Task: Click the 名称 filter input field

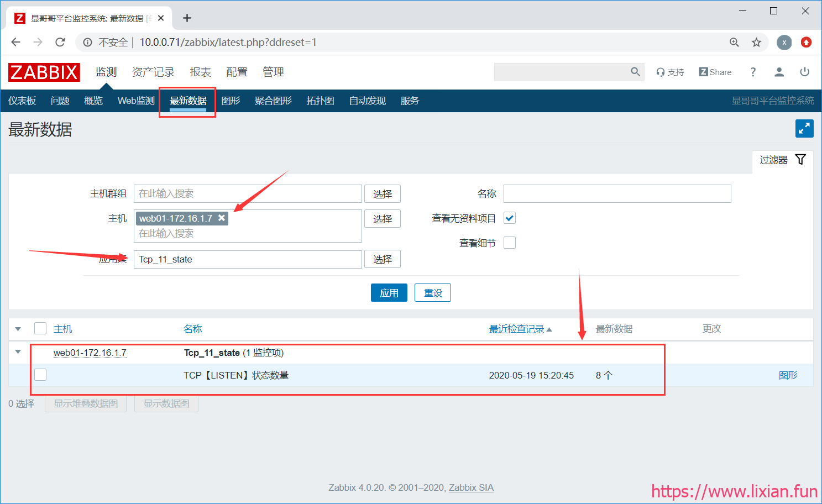Action: pyautogui.click(x=617, y=193)
